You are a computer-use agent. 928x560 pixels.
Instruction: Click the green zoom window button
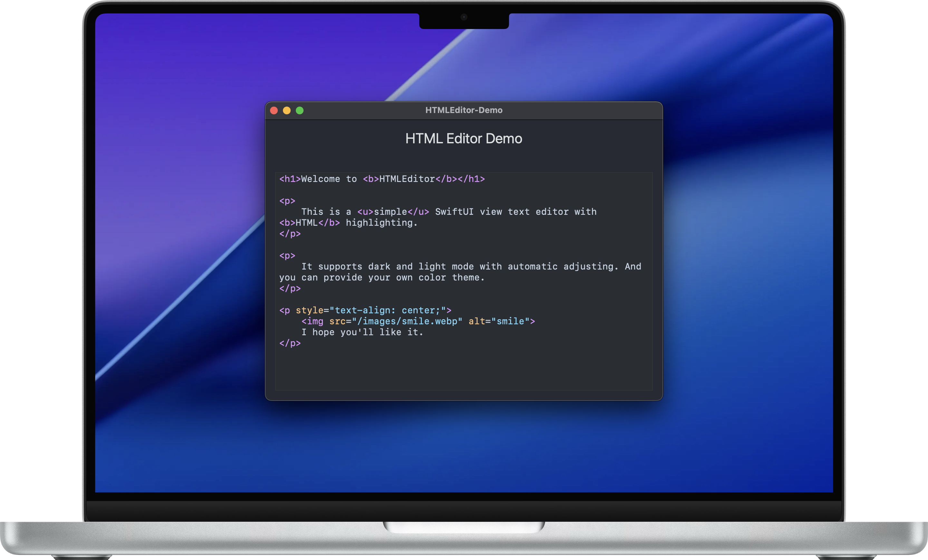[300, 110]
